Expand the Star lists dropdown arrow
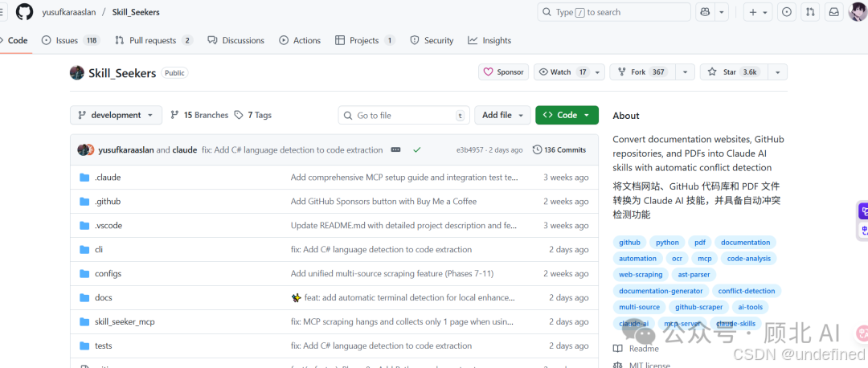 point(778,72)
